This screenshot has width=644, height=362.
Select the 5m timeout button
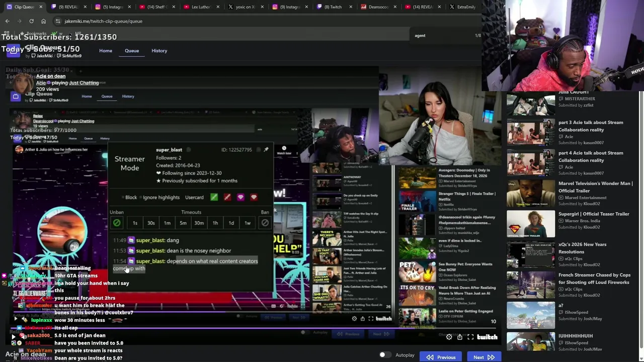pyautogui.click(x=183, y=223)
